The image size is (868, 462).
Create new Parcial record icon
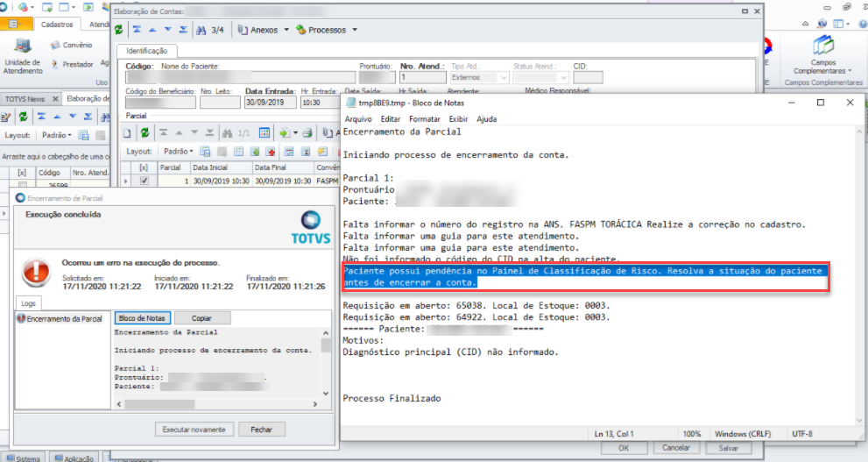127,133
